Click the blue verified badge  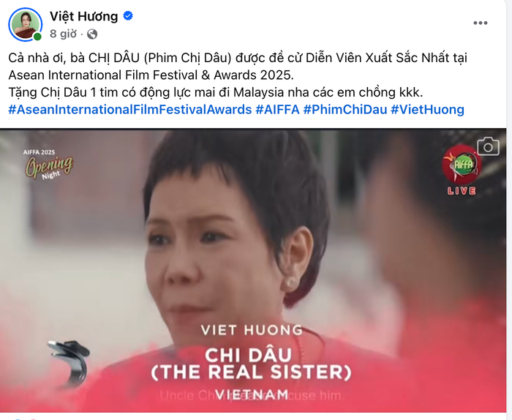click(128, 15)
